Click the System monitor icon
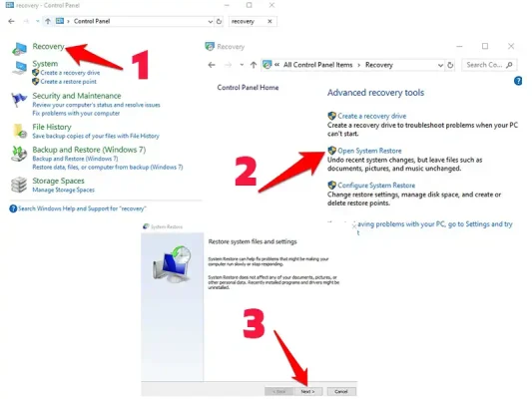 [x=19, y=68]
